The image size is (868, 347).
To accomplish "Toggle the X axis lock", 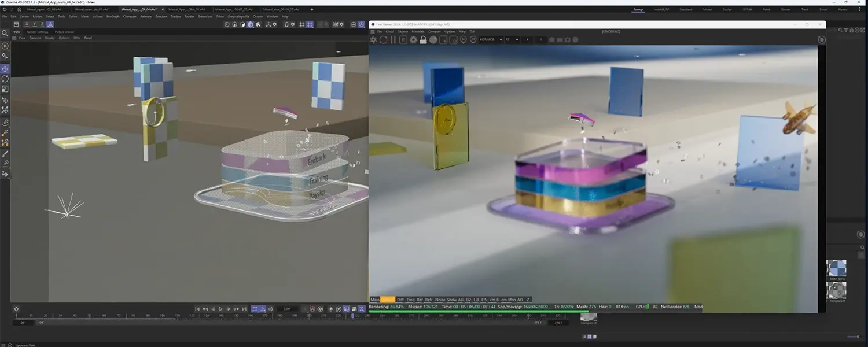I will (27, 24).
